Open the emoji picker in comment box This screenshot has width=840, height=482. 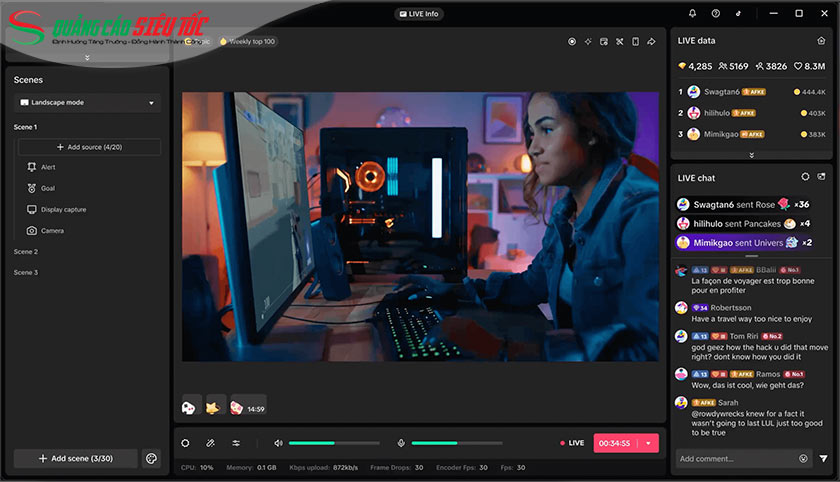pos(803,458)
